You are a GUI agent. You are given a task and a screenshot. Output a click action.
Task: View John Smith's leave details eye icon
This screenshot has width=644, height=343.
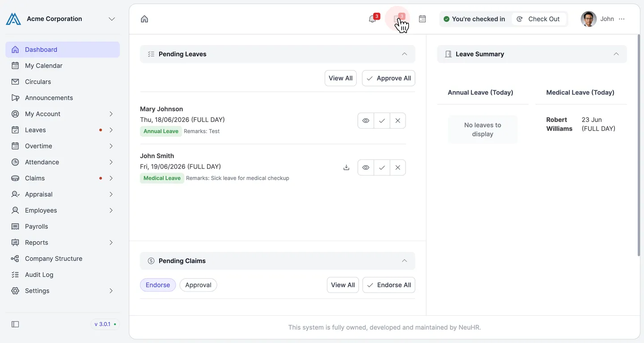[x=366, y=167]
